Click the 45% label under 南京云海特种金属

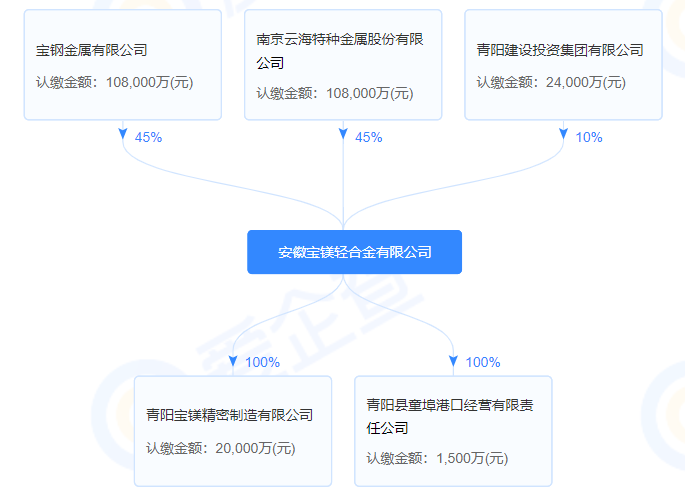(x=369, y=137)
